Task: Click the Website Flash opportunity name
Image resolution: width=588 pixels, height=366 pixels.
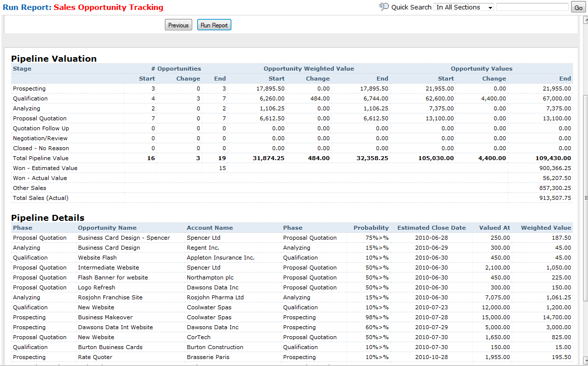Action: tap(97, 258)
